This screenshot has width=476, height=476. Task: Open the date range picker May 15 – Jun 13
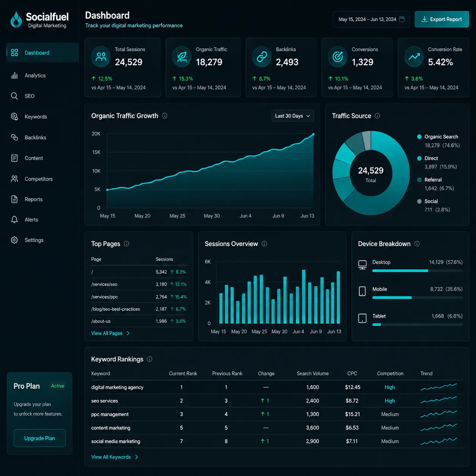[371, 19]
